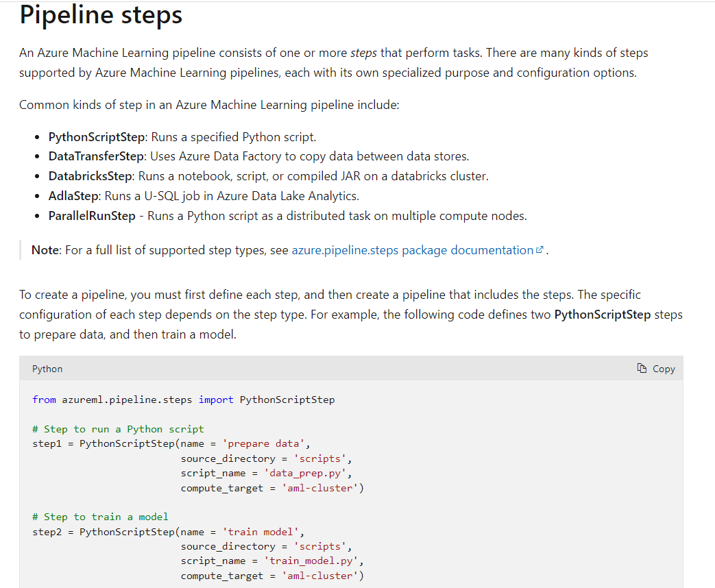
Task: Click comment '# Step to train a model'
Action: [x=100, y=517]
